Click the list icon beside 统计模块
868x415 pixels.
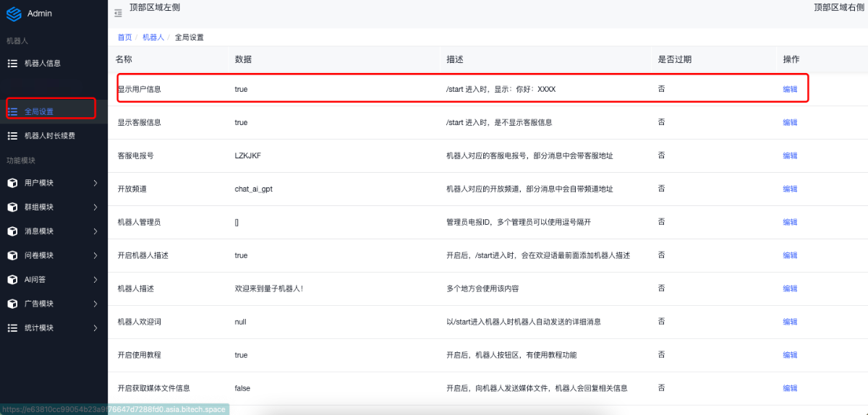point(12,328)
